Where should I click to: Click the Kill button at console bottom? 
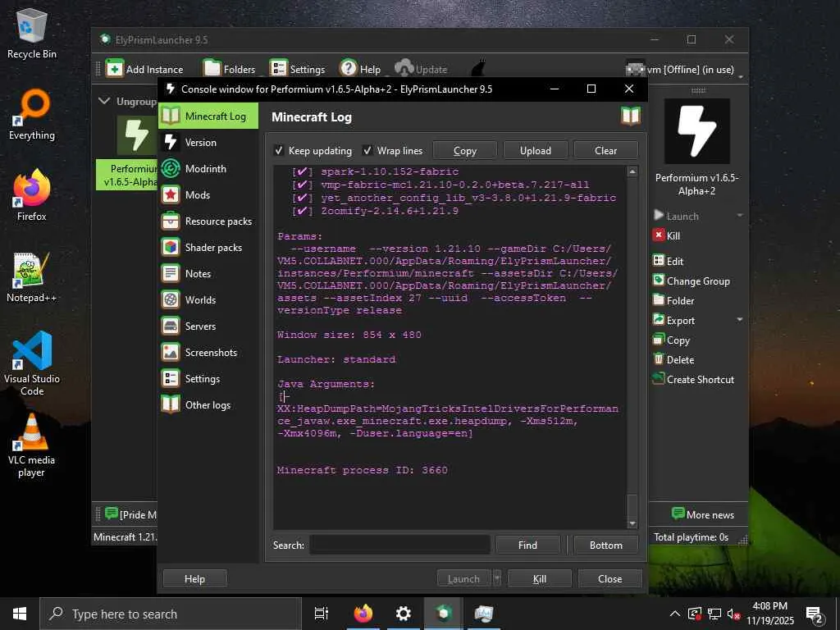click(540, 578)
